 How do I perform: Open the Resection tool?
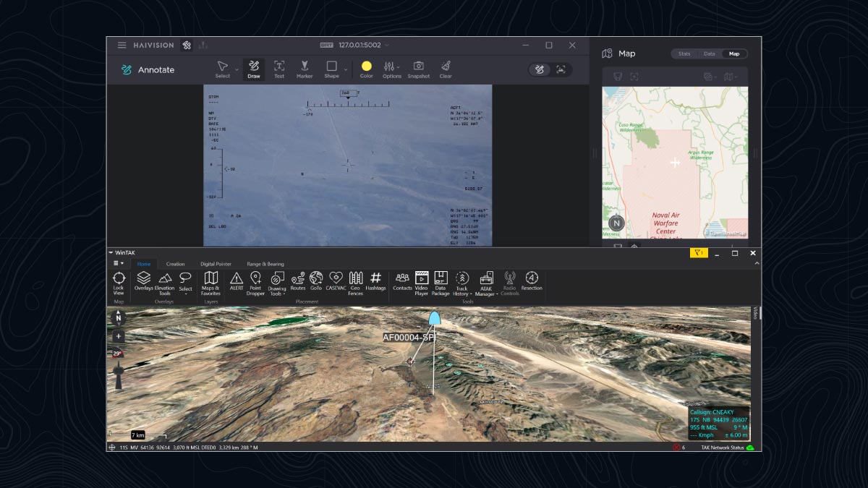click(532, 281)
